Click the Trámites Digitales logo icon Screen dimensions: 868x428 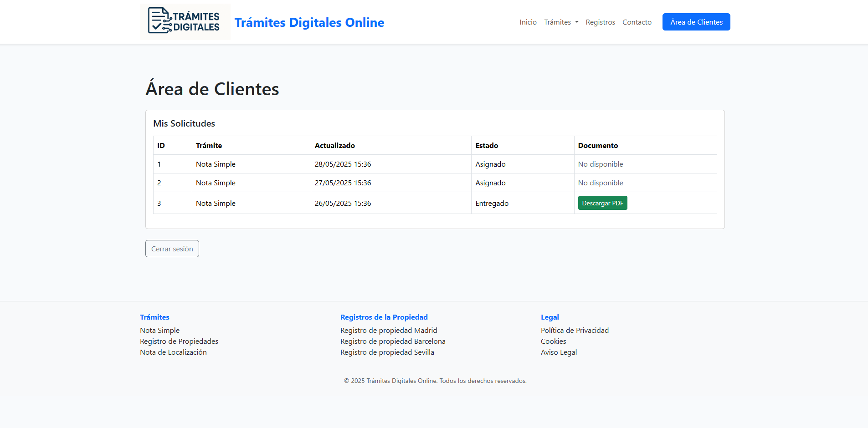(185, 21)
